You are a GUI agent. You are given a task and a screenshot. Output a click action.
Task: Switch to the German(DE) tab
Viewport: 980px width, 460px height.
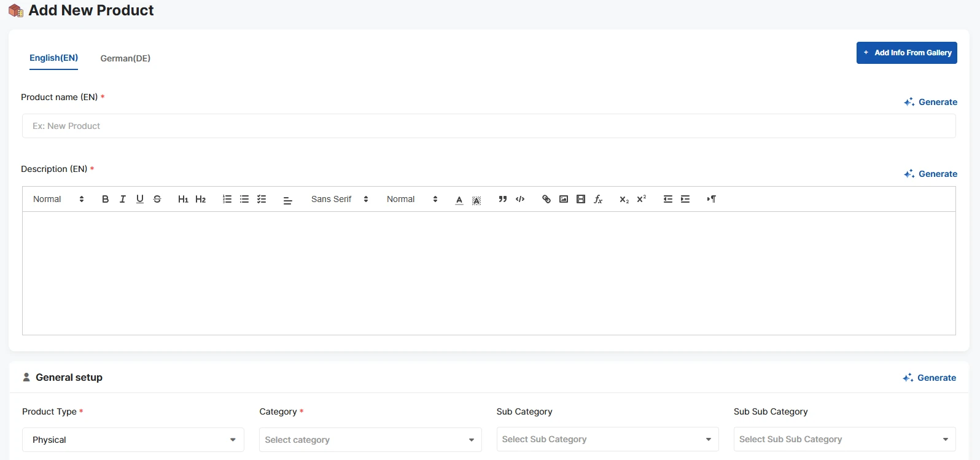(125, 58)
